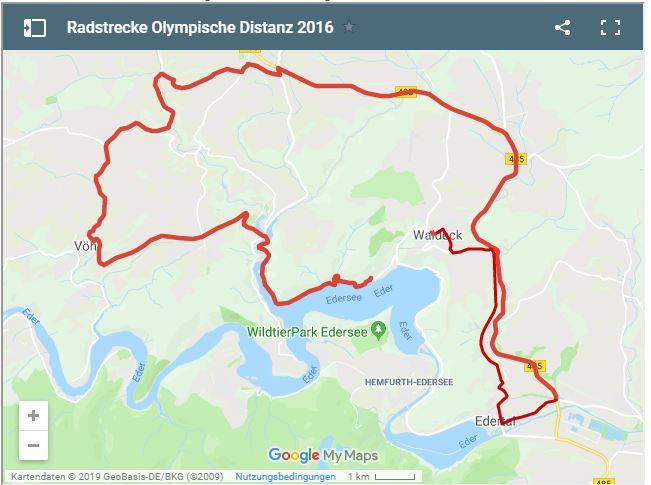Click the 485 road shield on northeast route

[516, 159]
